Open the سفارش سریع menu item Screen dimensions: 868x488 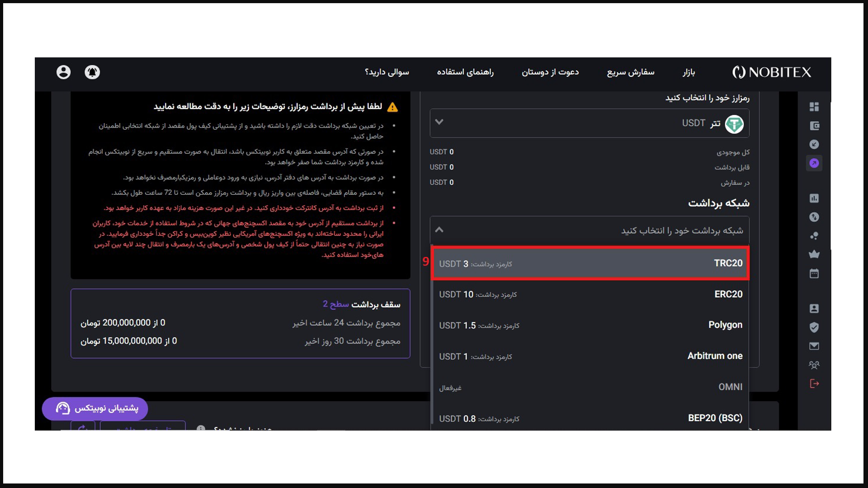(631, 72)
